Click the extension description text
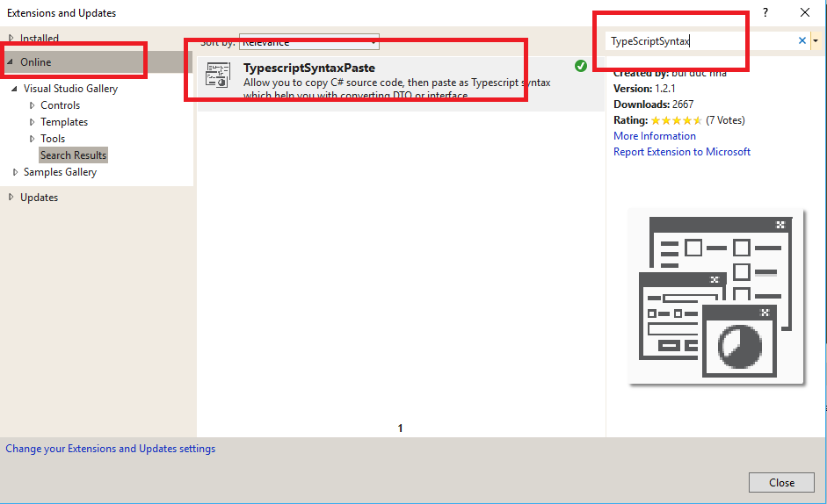Screen dimensions: 827x504 tap(396, 89)
